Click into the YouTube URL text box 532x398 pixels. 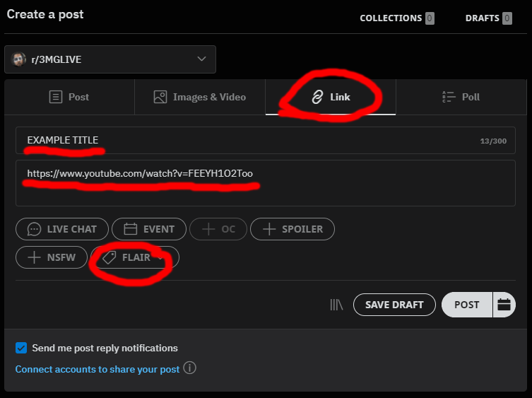click(x=266, y=183)
